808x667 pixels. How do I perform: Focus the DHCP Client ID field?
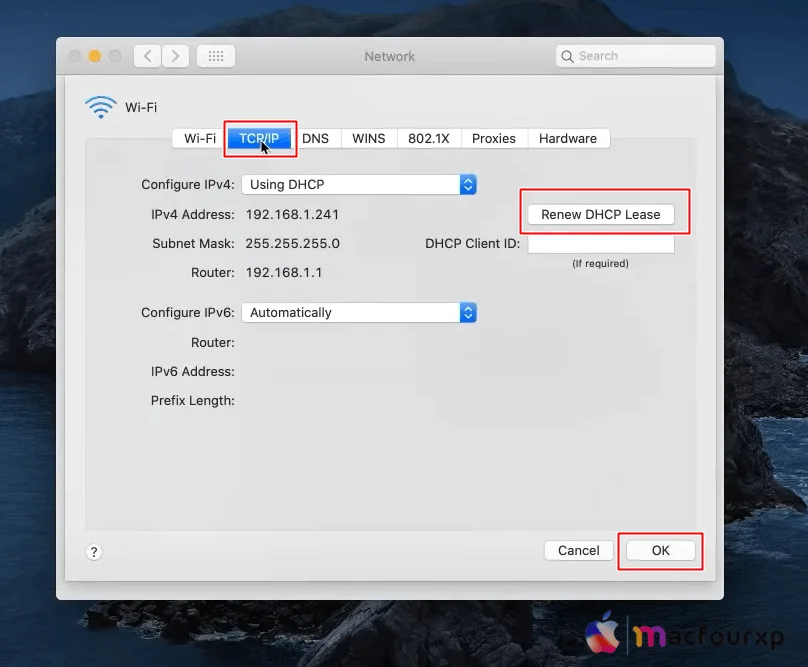pos(601,244)
